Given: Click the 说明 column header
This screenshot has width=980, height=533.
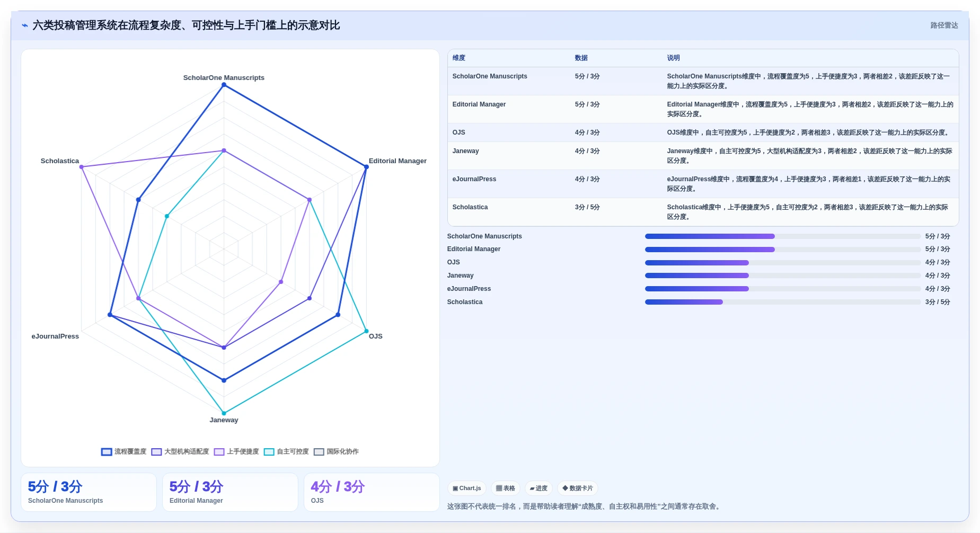Looking at the screenshot, I should [x=673, y=58].
